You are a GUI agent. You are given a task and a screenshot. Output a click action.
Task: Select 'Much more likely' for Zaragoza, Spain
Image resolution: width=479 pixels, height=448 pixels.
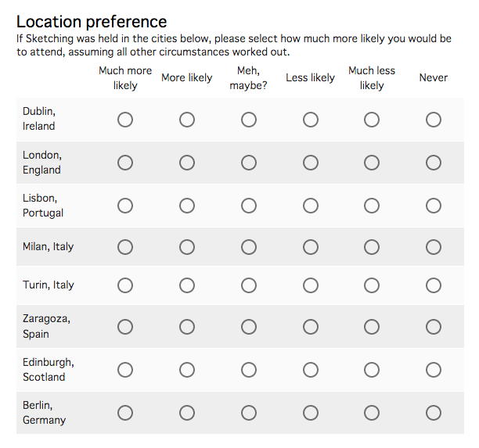pyautogui.click(x=125, y=327)
